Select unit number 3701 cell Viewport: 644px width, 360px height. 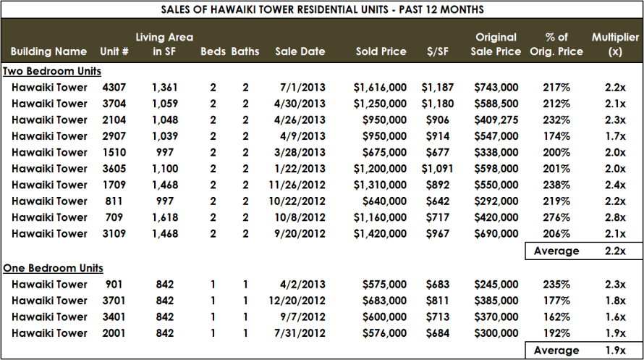[x=116, y=301]
